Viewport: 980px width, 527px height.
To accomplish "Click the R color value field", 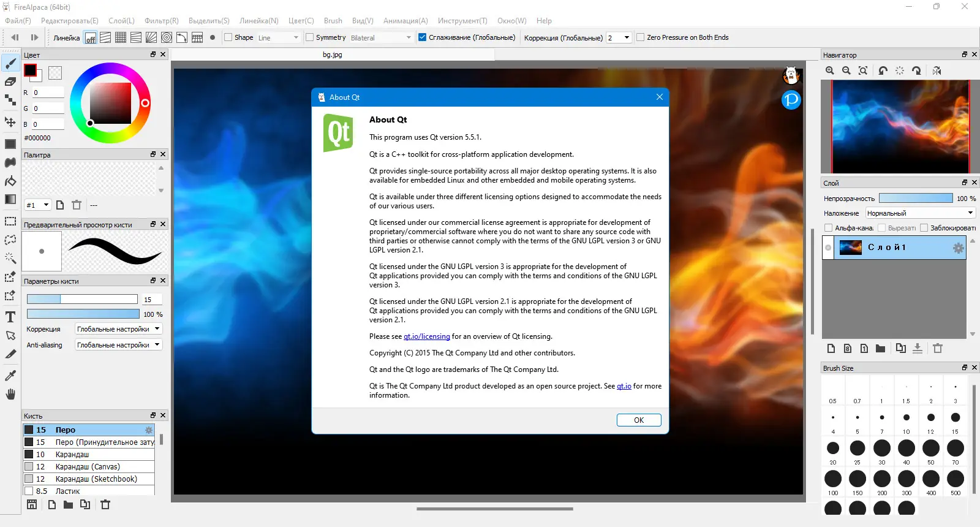I will click(48, 93).
